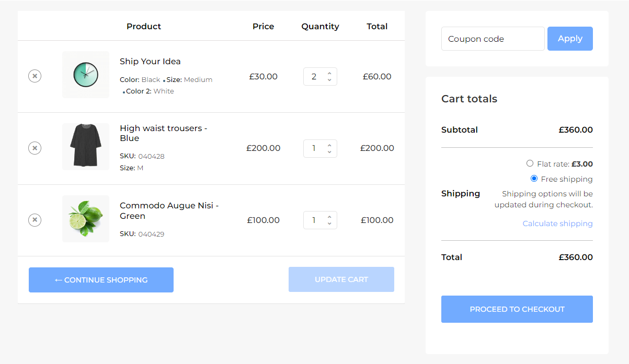Increase Ship Your Idea quantity with up arrow
The width and height of the screenshot is (629, 364).
tap(329, 74)
